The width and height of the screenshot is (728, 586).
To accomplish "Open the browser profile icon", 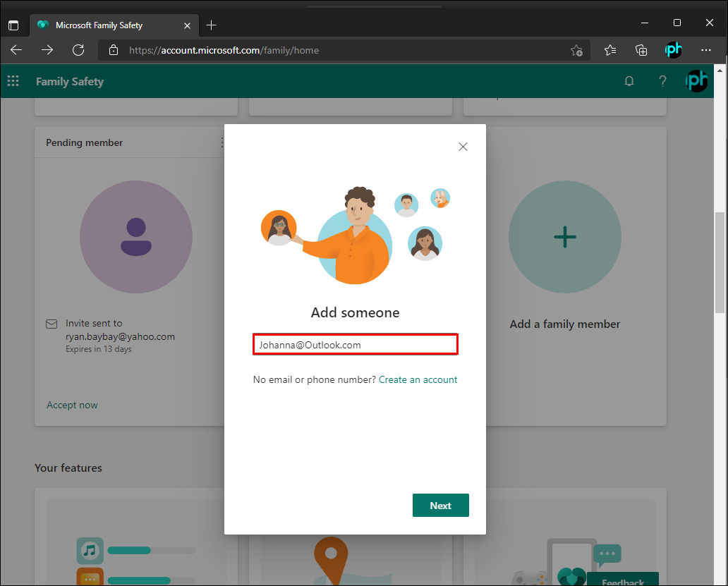I will point(673,50).
